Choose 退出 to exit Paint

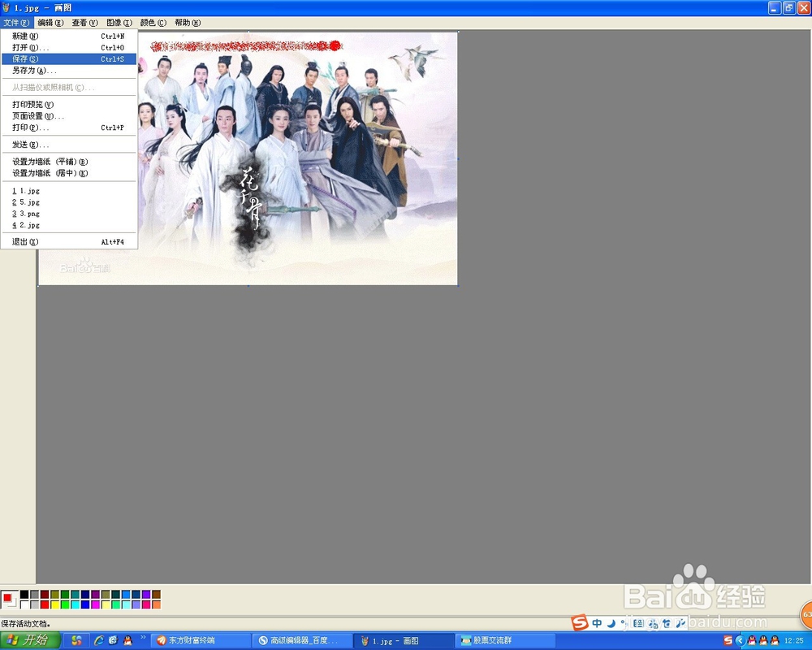click(69, 242)
